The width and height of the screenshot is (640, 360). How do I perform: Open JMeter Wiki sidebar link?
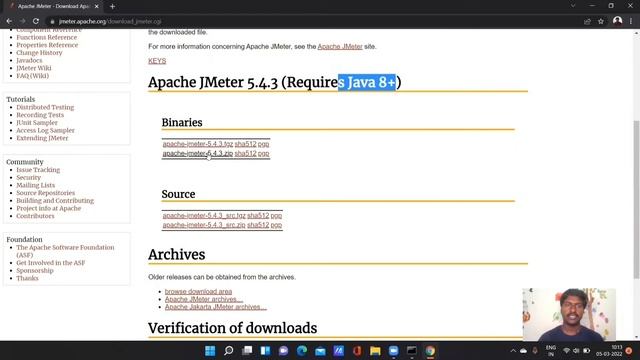(34, 68)
